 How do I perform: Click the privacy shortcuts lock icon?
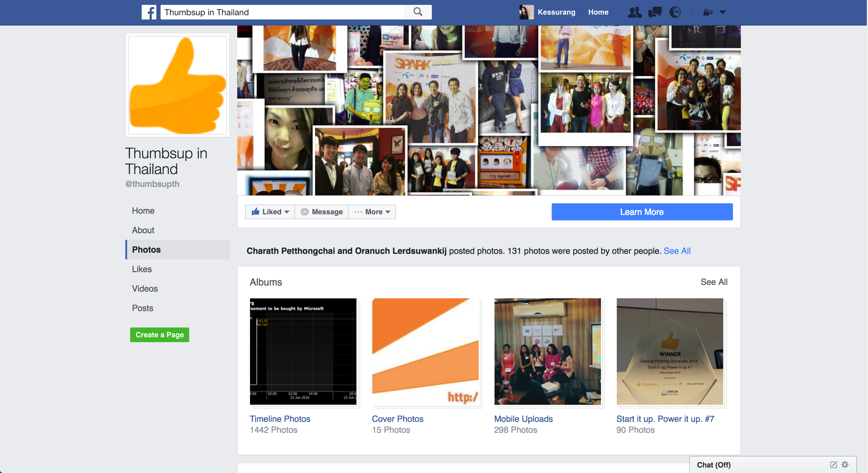click(x=707, y=12)
